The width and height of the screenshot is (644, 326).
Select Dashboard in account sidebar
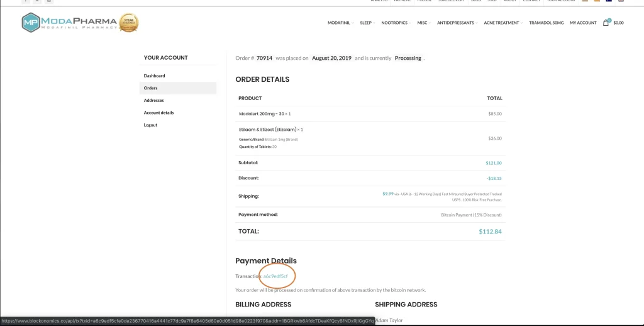click(154, 76)
